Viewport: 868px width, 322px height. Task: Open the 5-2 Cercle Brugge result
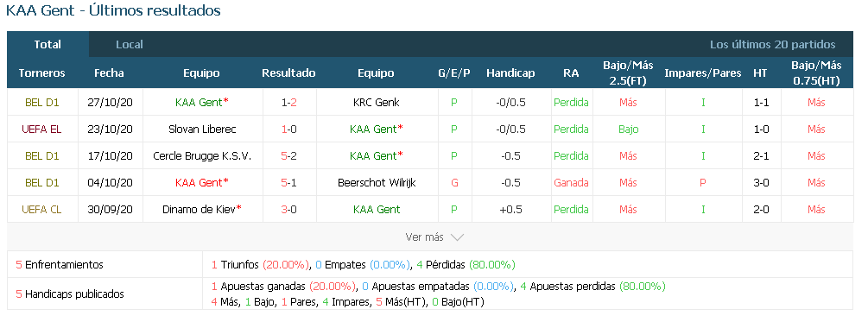coord(289,156)
